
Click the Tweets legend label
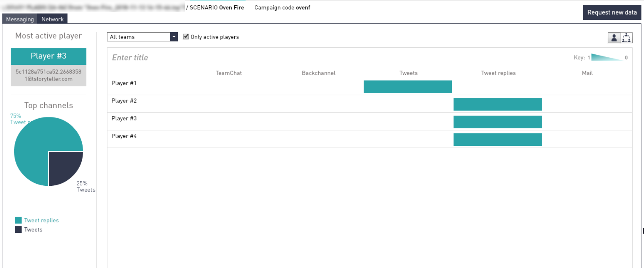[x=33, y=230]
